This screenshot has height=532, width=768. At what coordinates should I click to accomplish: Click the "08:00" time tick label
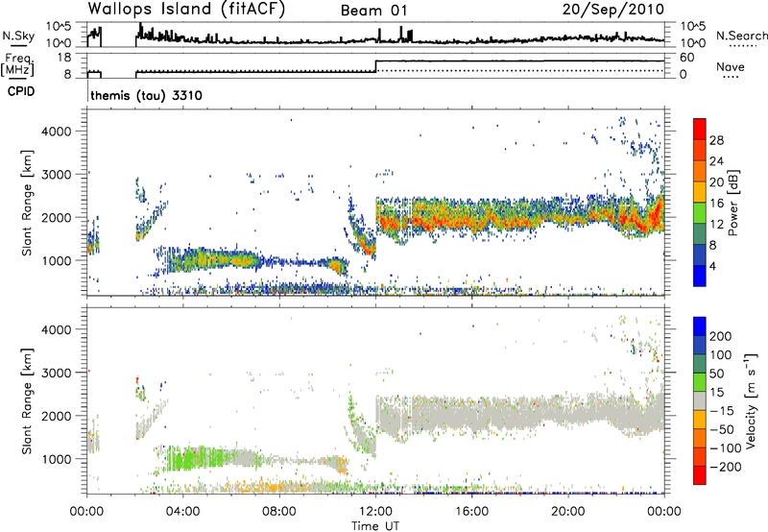point(279,512)
